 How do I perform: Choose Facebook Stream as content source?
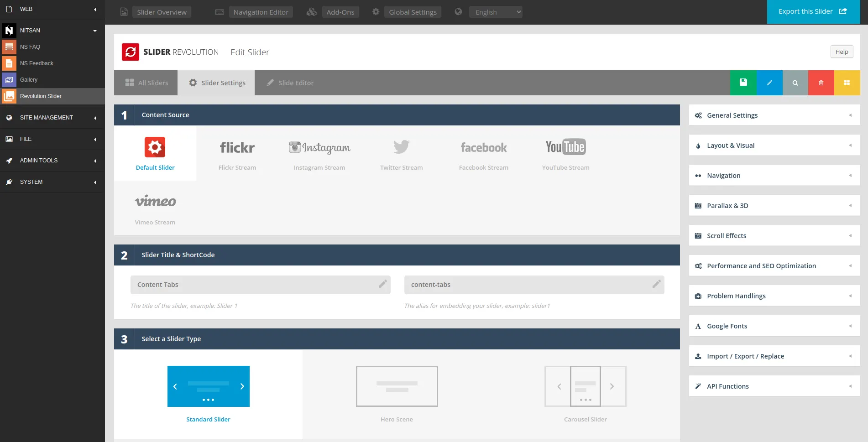(484, 153)
